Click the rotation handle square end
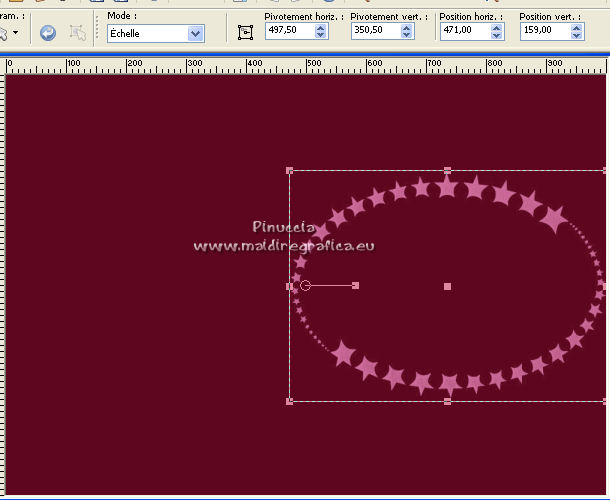The width and height of the screenshot is (610, 500). 355,286
